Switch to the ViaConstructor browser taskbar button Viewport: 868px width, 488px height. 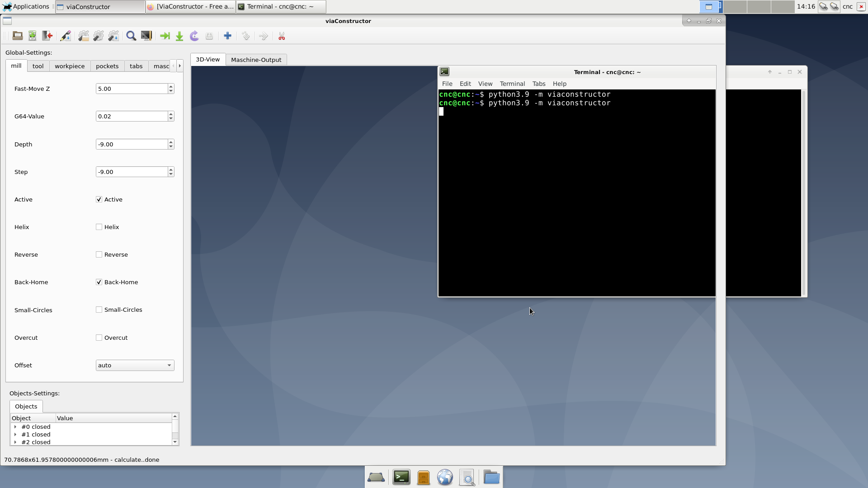point(190,6)
